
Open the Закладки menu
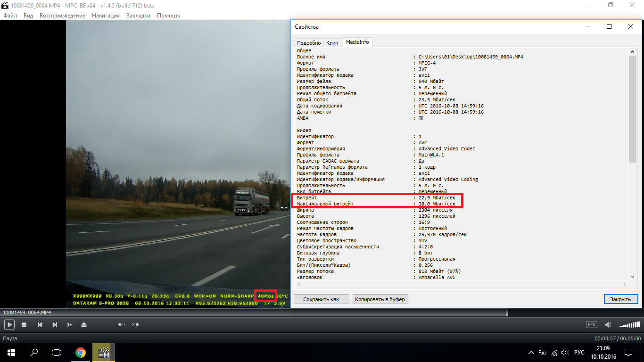138,16
